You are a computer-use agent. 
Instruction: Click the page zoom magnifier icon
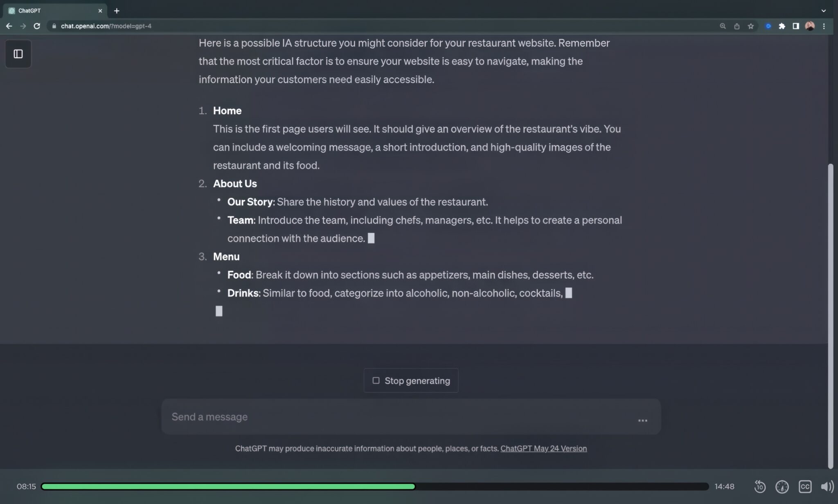coord(723,26)
